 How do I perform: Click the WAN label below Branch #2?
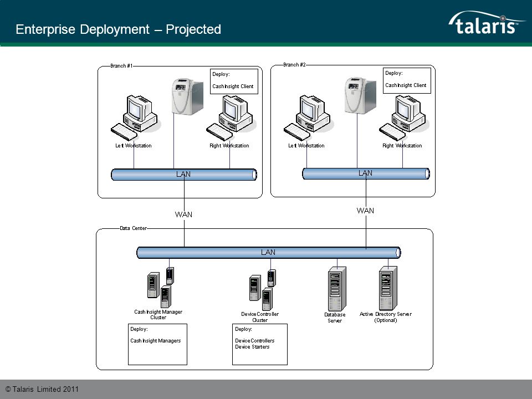click(x=365, y=211)
